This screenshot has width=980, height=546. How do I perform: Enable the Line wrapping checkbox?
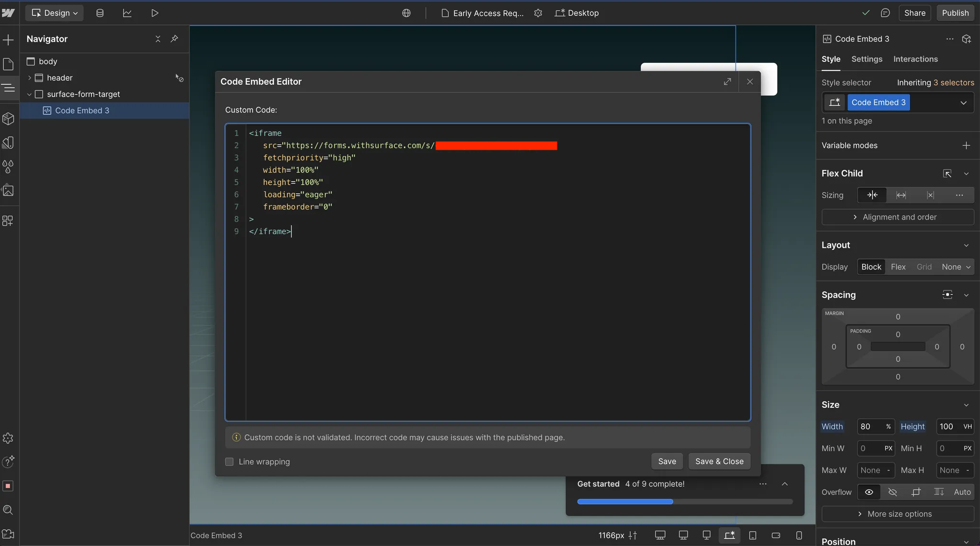(x=230, y=462)
